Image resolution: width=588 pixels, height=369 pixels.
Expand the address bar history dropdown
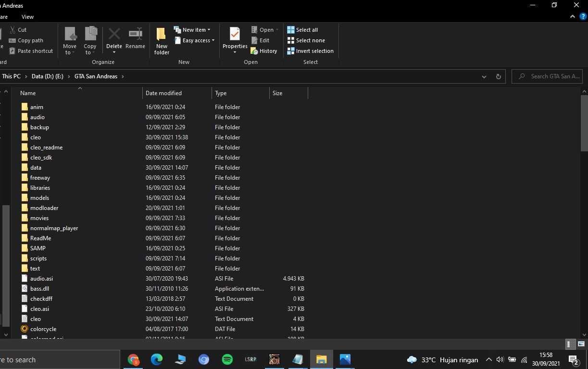pyautogui.click(x=484, y=76)
